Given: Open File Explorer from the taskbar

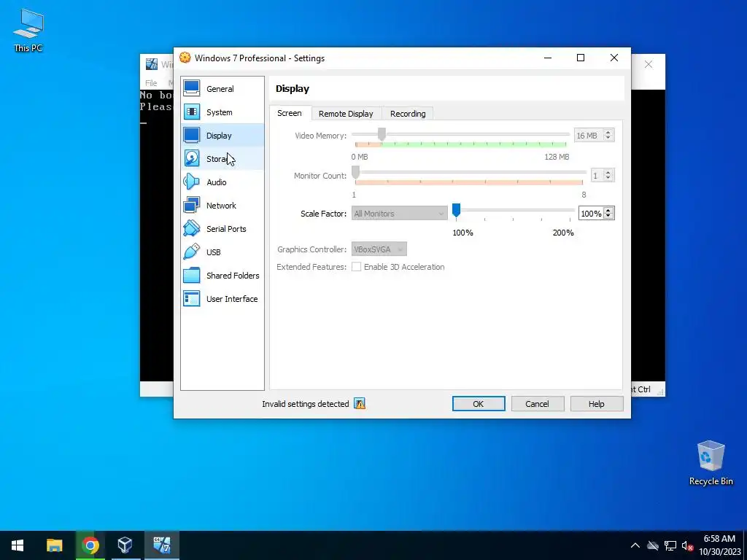Looking at the screenshot, I should coord(54,545).
